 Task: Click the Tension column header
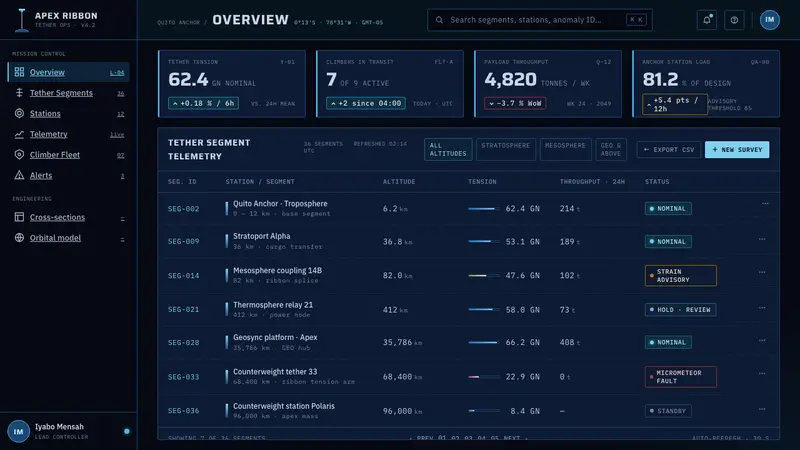point(482,182)
